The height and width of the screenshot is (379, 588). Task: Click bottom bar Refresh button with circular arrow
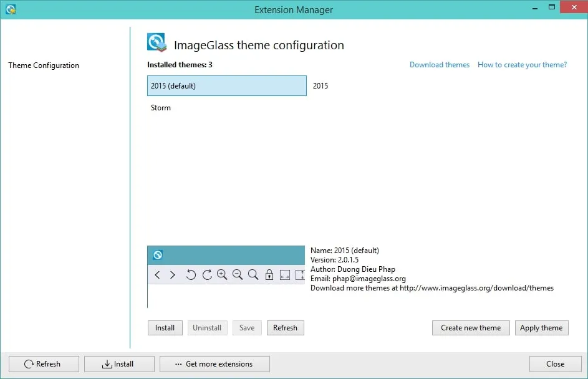pos(44,364)
